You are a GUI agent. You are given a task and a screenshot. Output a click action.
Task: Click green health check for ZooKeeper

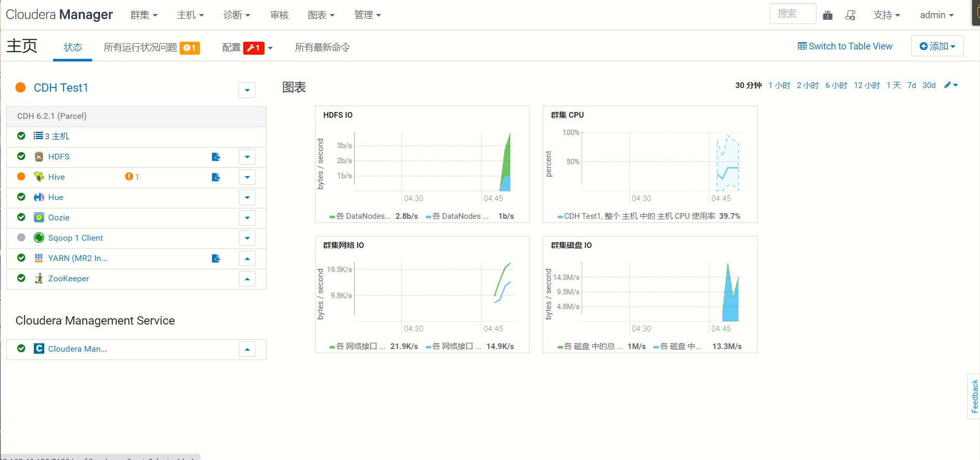click(x=21, y=278)
